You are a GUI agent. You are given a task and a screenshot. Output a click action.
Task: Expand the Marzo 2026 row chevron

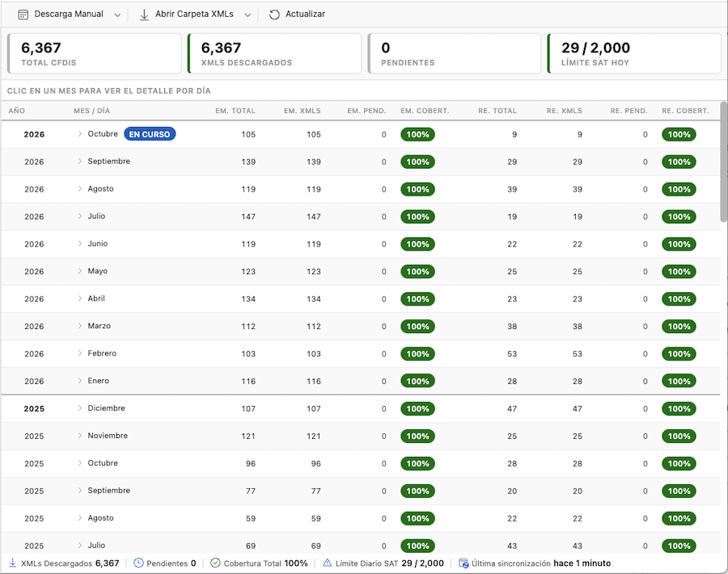click(80, 326)
